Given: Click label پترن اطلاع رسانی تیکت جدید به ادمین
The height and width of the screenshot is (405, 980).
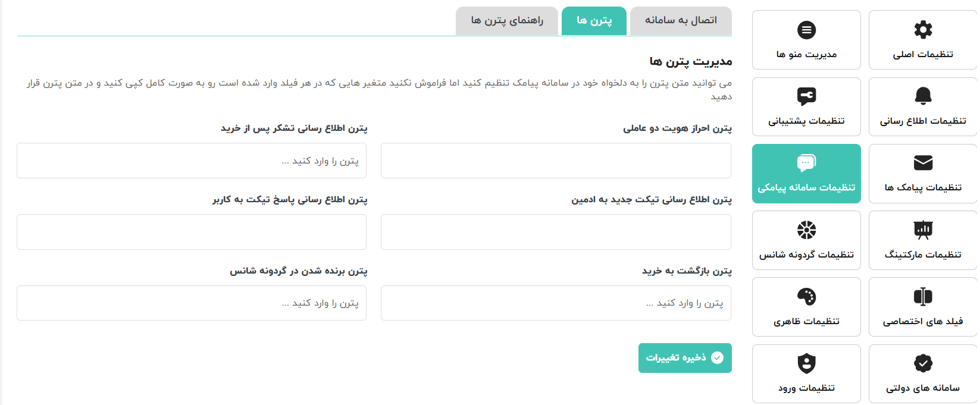Looking at the screenshot, I should coord(652,199).
